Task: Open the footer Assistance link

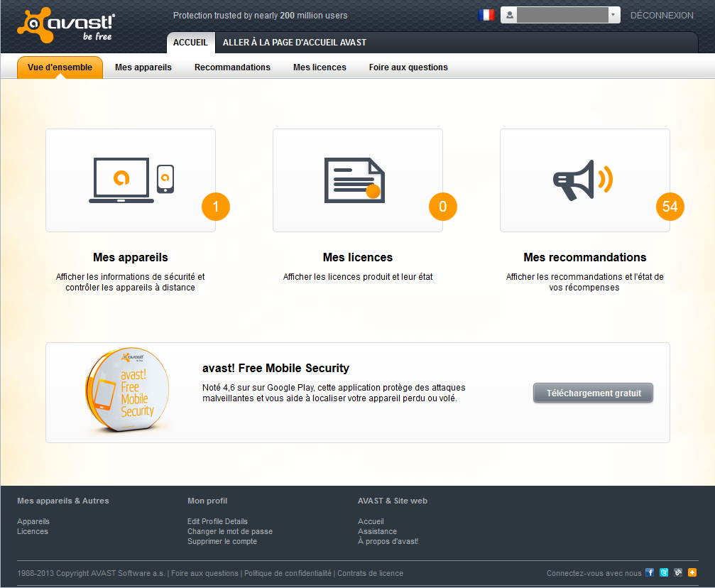Action: click(x=377, y=531)
